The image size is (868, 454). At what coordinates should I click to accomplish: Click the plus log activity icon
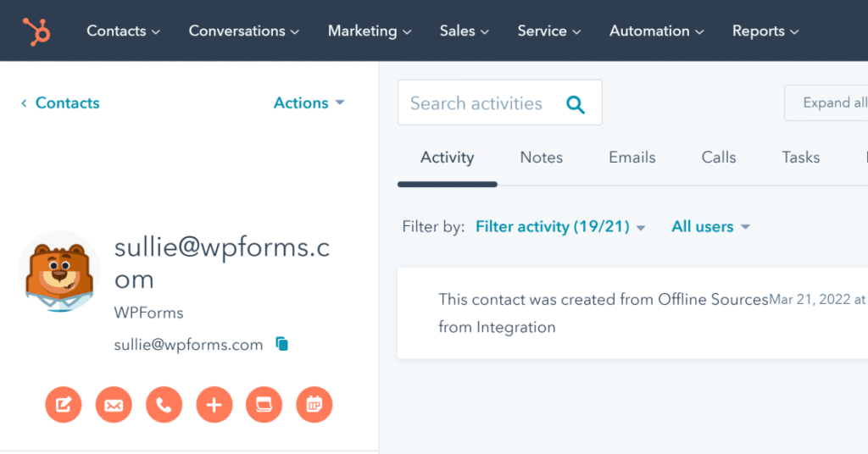point(214,406)
